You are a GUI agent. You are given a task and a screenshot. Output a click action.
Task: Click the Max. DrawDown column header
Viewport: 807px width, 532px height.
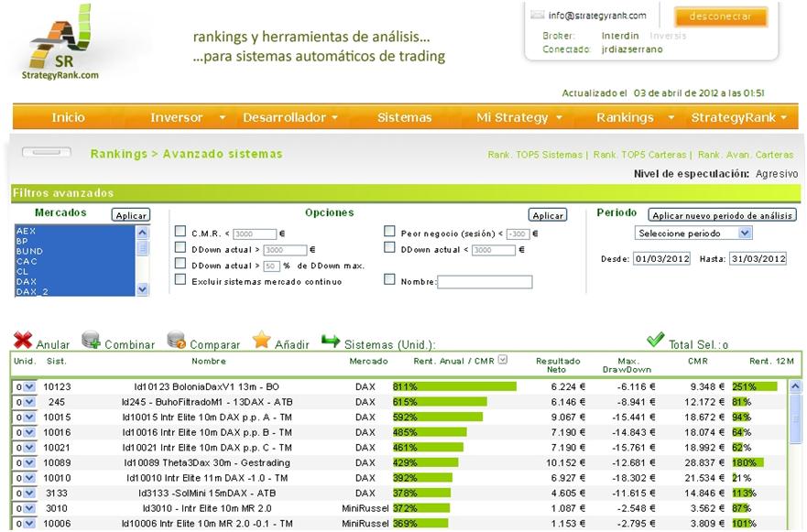click(627, 365)
